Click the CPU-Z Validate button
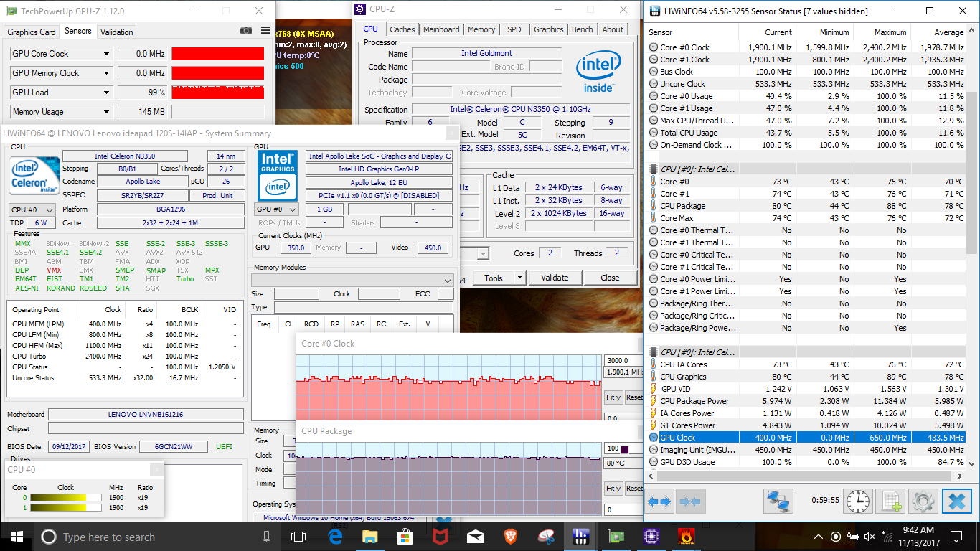 (x=555, y=278)
